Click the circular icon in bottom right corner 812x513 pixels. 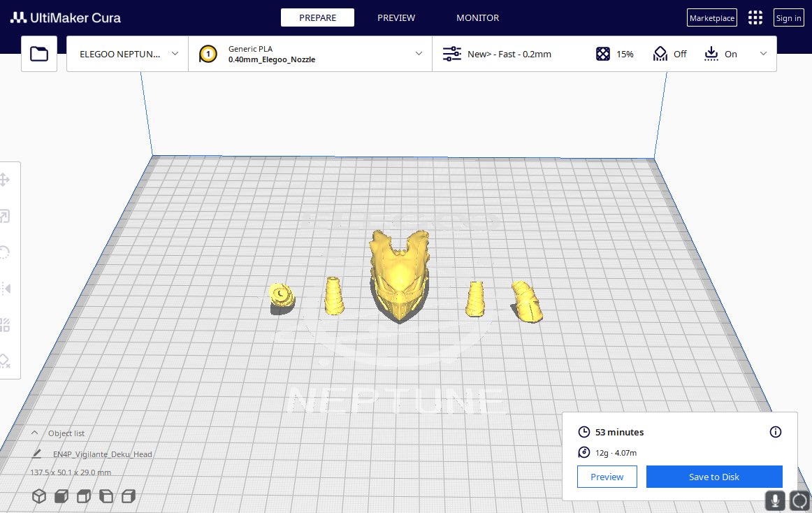[800, 500]
